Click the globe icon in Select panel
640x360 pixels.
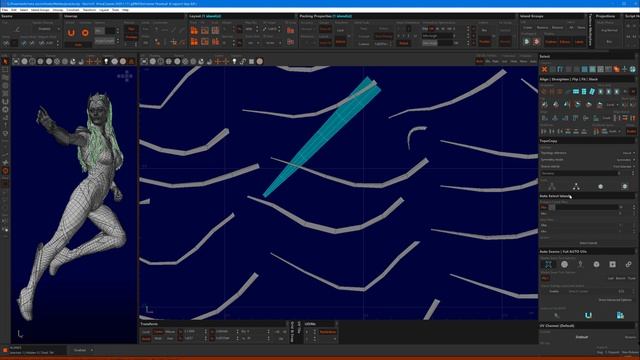point(632,69)
